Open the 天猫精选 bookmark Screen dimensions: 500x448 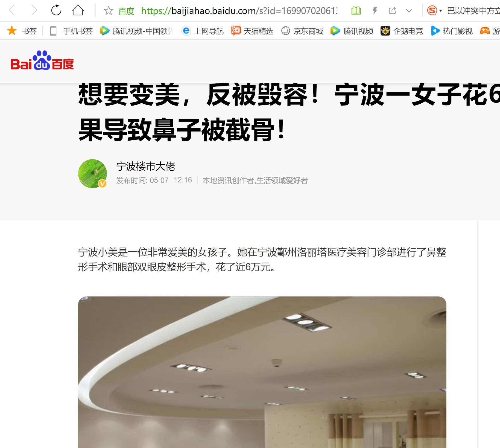click(252, 31)
